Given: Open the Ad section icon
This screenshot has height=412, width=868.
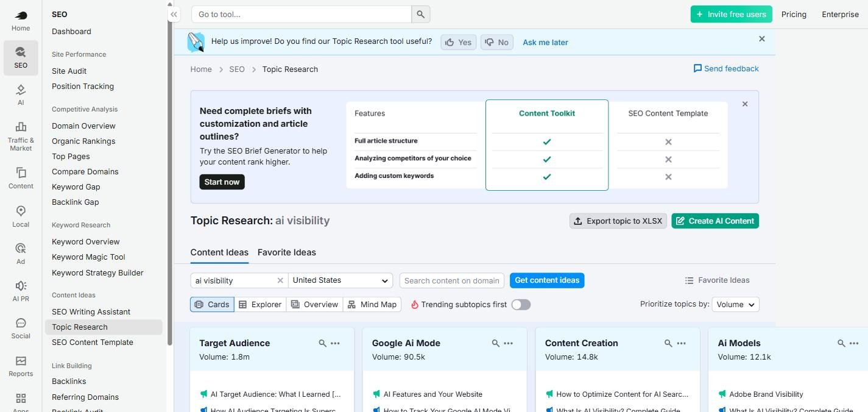Looking at the screenshot, I should (x=21, y=254).
